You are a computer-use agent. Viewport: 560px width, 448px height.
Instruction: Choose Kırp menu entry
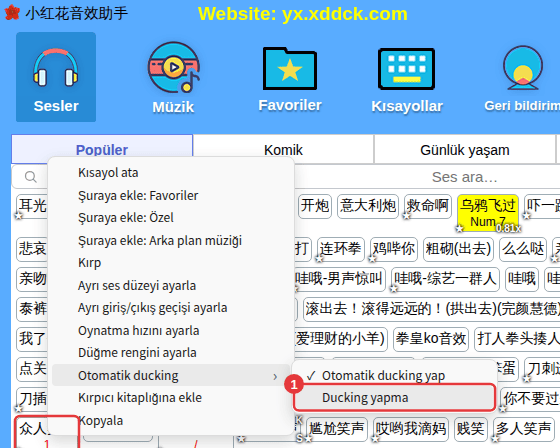(x=171, y=263)
